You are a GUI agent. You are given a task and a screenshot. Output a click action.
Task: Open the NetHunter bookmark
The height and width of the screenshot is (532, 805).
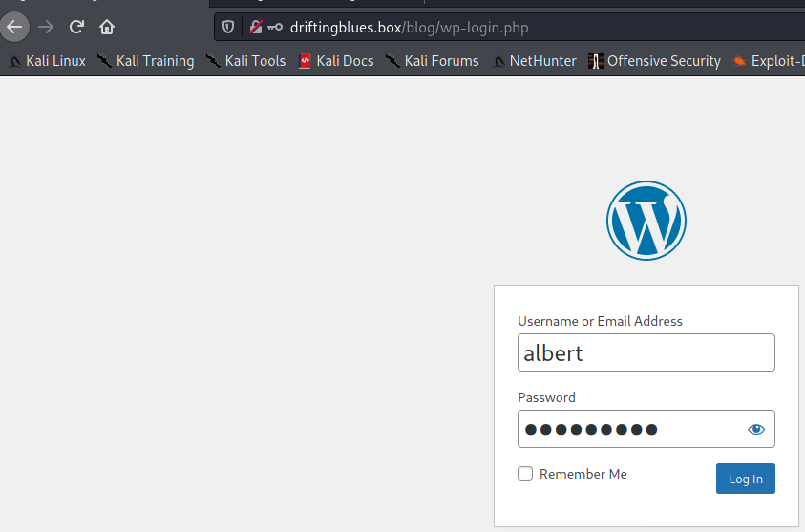pyautogui.click(x=534, y=61)
